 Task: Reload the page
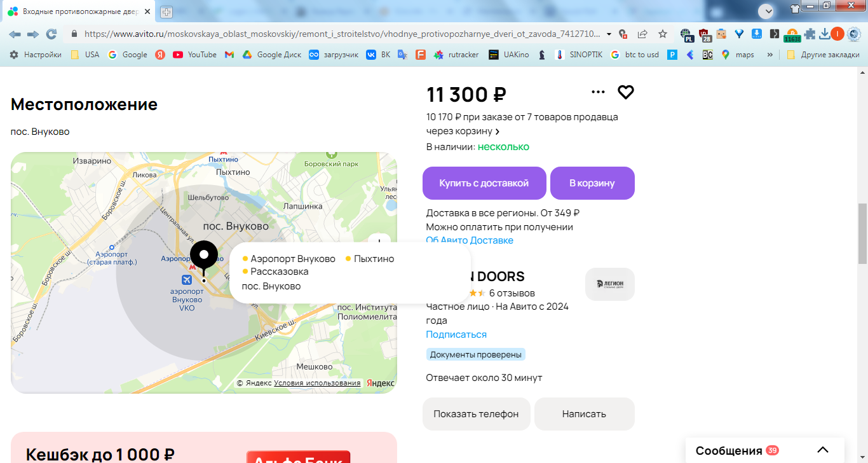point(51,34)
